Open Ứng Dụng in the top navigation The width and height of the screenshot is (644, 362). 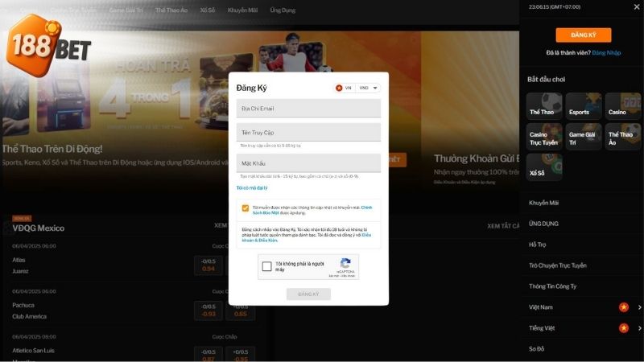coord(283,10)
